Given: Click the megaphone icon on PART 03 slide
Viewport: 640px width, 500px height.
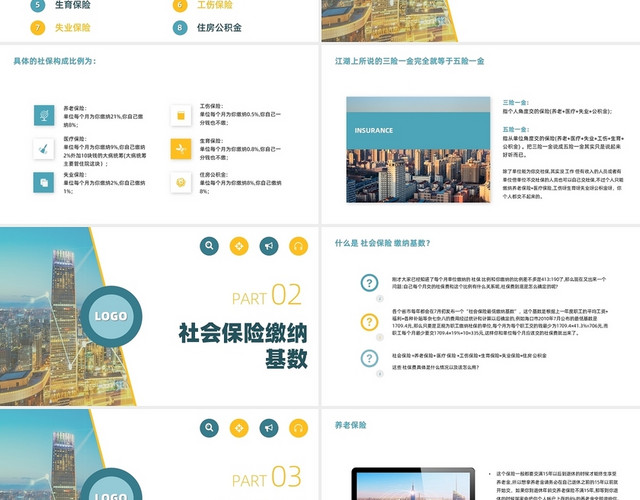Looking at the screenshot, I should point(269,428).
